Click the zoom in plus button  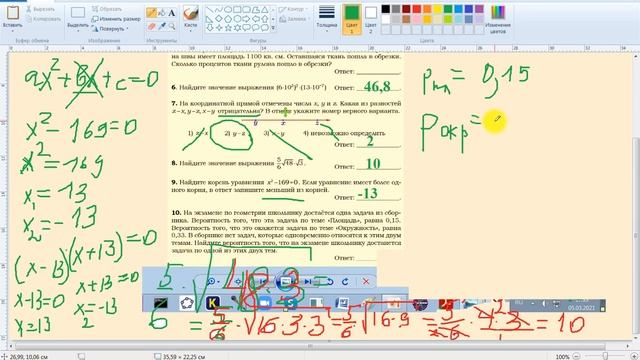coord(634,356)
